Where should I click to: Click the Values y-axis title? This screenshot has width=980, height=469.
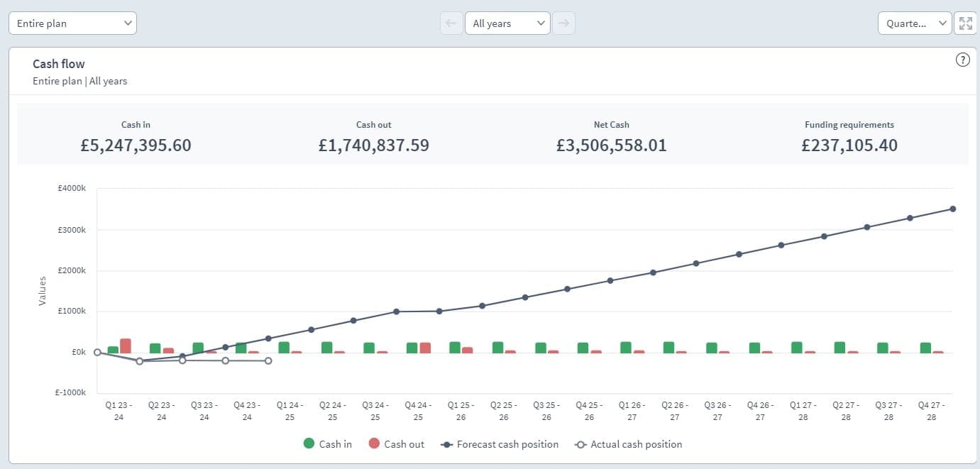pyautogui.click(x=42, y=291)
